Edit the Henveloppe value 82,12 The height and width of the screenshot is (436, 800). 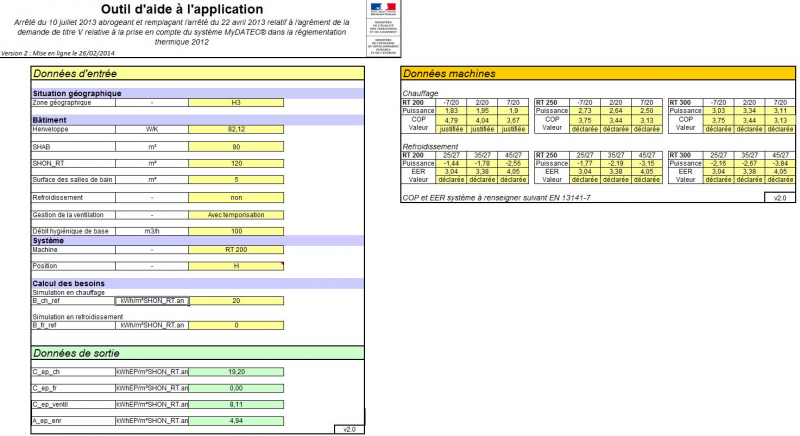[x=236, y=130]
